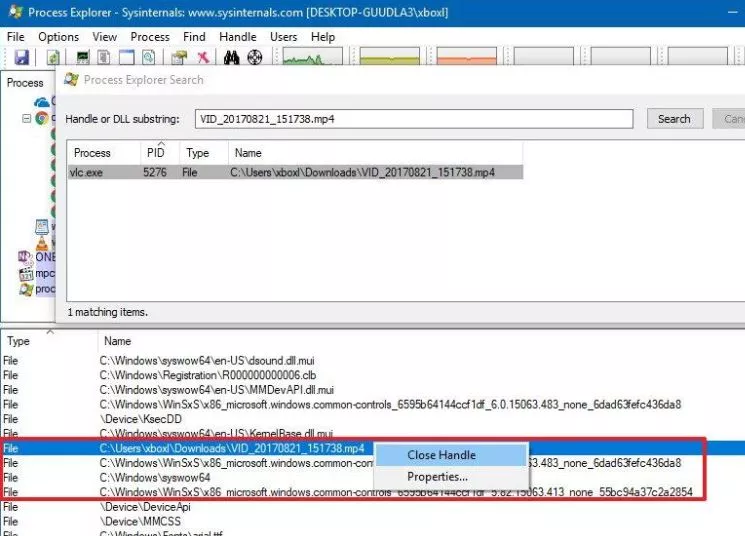Sort search results by PID column
This screenshot has width=745, height=536.
click(x=160, y=153)
